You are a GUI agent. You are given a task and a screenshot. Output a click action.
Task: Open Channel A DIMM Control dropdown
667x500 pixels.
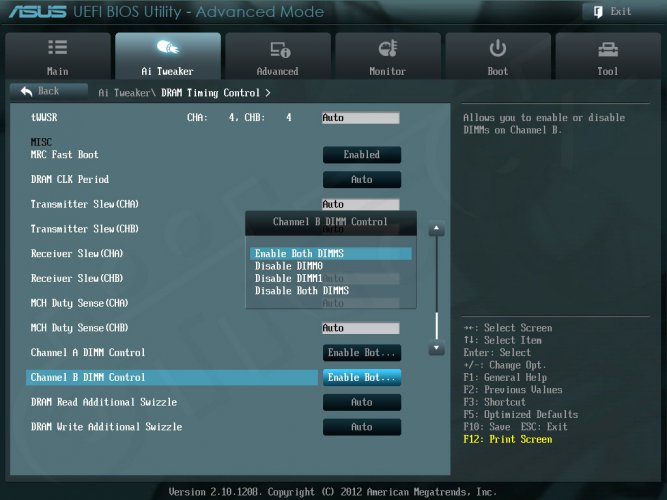362,353
